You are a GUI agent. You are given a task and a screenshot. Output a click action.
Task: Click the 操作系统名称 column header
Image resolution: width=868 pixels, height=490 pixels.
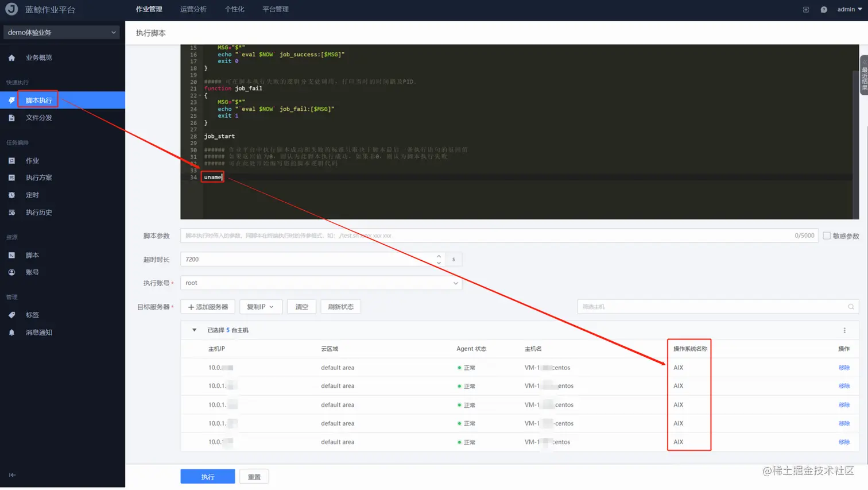(690, 349)
